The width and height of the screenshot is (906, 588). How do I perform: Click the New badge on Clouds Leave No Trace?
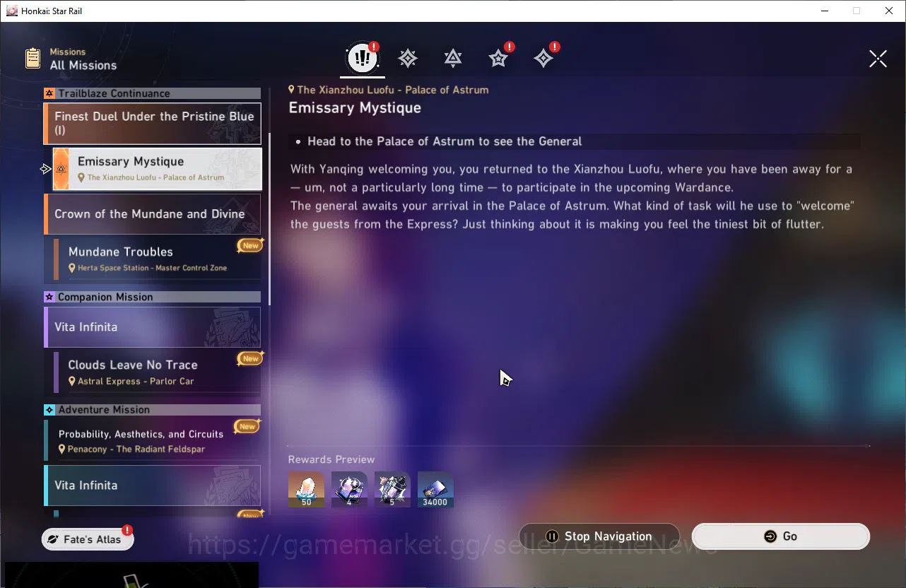[250, 358]
